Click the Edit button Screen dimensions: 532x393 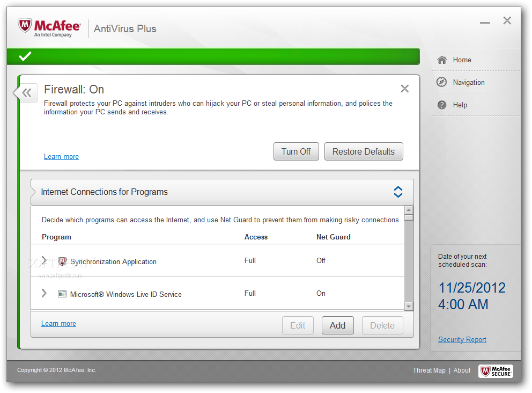click(x=298, y=325)
